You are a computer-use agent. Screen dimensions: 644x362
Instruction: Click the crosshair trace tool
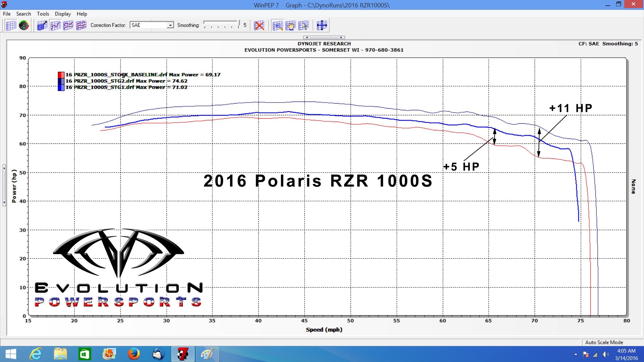321,25
